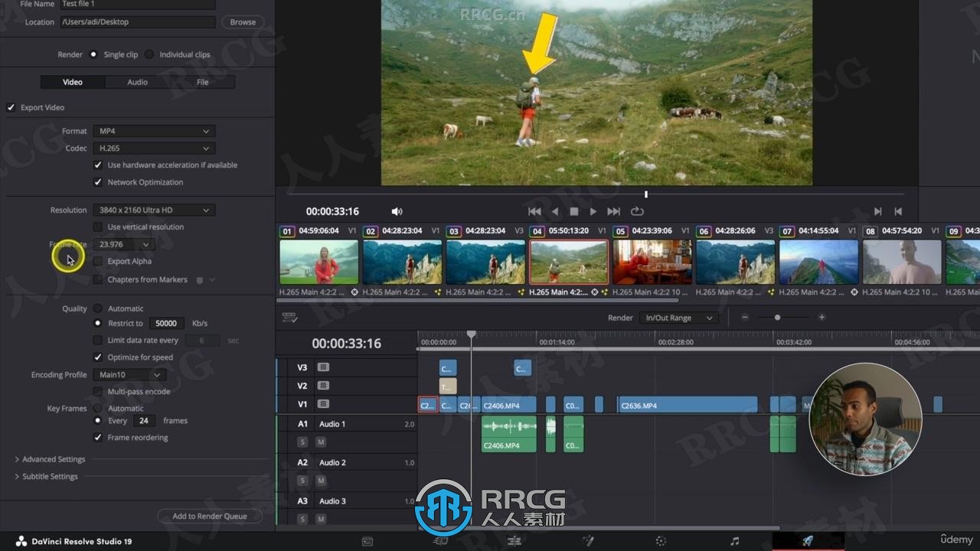Uncheck the Export Video checkbox
980x551 pixels.
(x=11, y=108)
